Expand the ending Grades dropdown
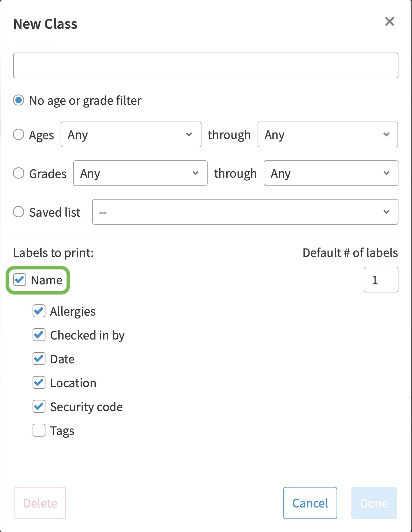This screenshot has width=412, height=532. coord(331,173)
